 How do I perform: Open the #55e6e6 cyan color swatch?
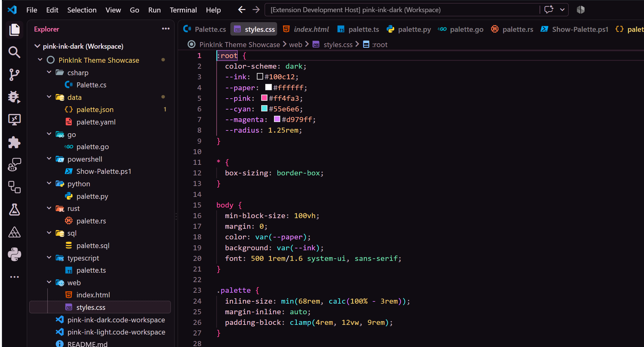(264, 109)
